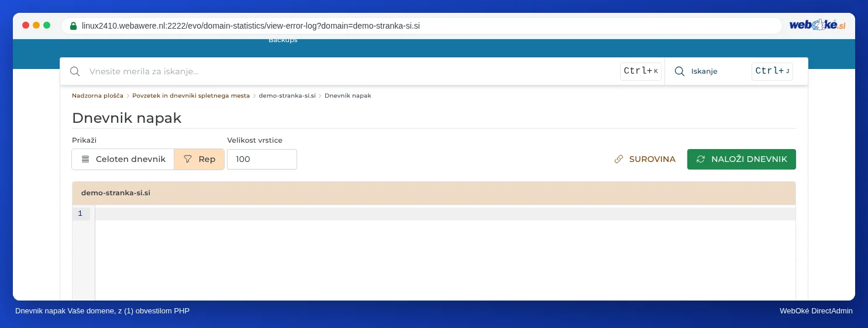The height and width of the screenshot is (328, 868).
Task: Click demo-stranka-si.si breadcrumb
Action: click(x=287, y=95)
